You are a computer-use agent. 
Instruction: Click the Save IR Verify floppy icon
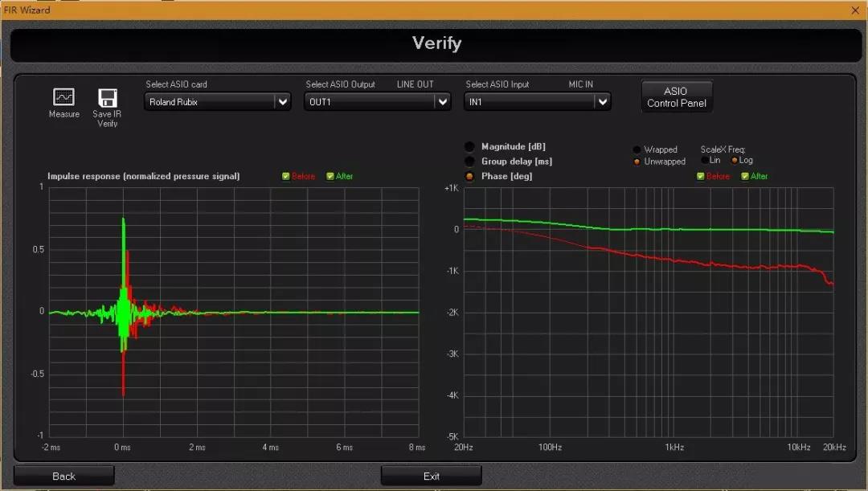click(107, 98)
